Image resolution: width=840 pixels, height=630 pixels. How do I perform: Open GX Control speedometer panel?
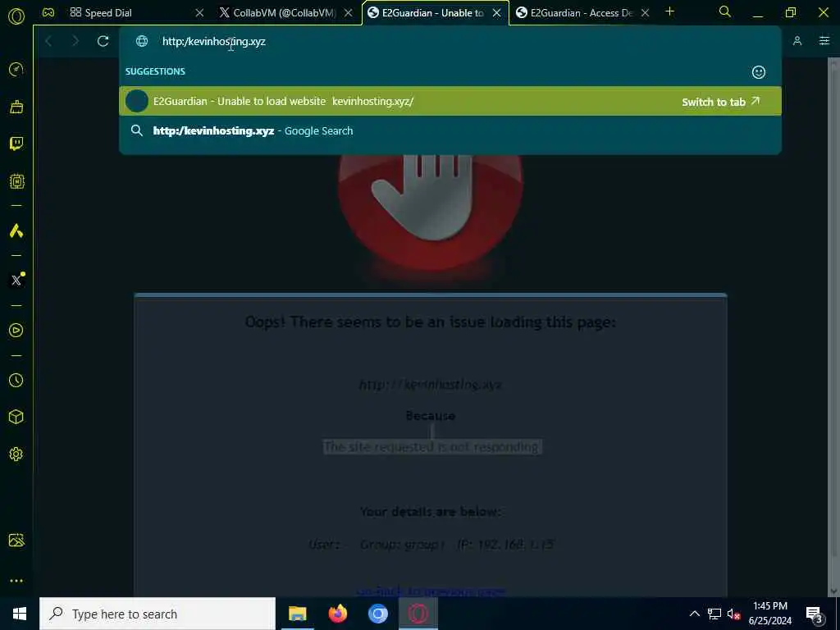click(x=16, y=69)
